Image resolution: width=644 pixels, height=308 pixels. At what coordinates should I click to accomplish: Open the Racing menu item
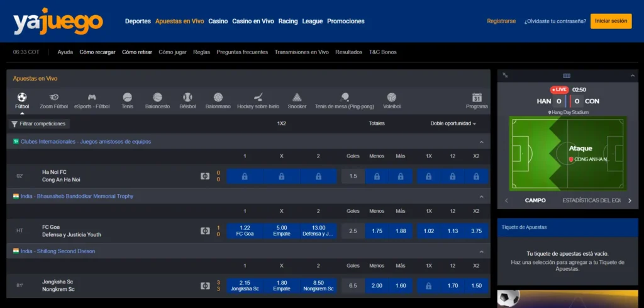288,21
